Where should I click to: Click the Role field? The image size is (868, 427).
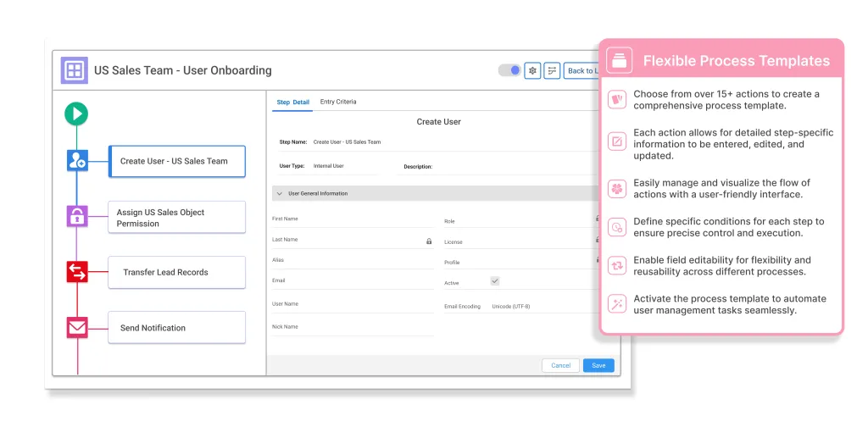(523, 220)
